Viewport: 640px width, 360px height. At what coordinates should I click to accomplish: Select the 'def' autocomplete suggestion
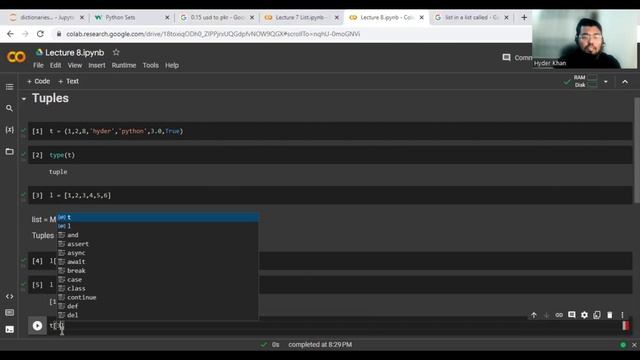157,306
